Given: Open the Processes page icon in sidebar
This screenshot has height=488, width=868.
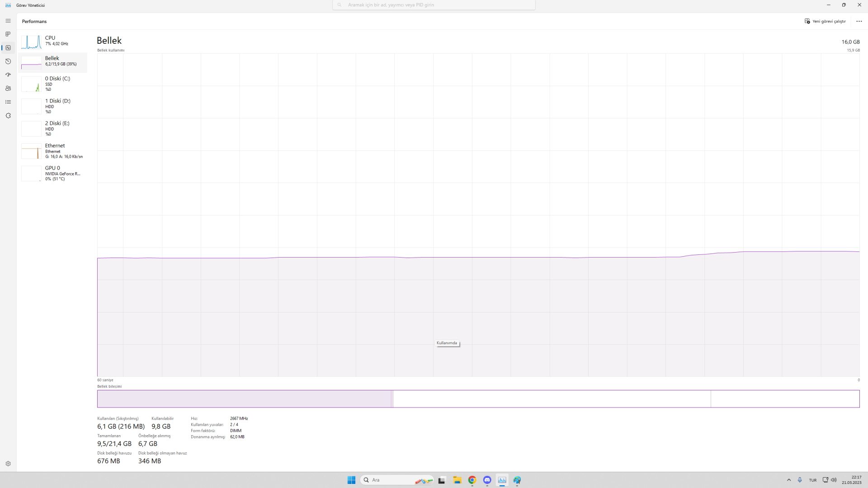Looking at the screenshot, I should click(x=8, y=34).
